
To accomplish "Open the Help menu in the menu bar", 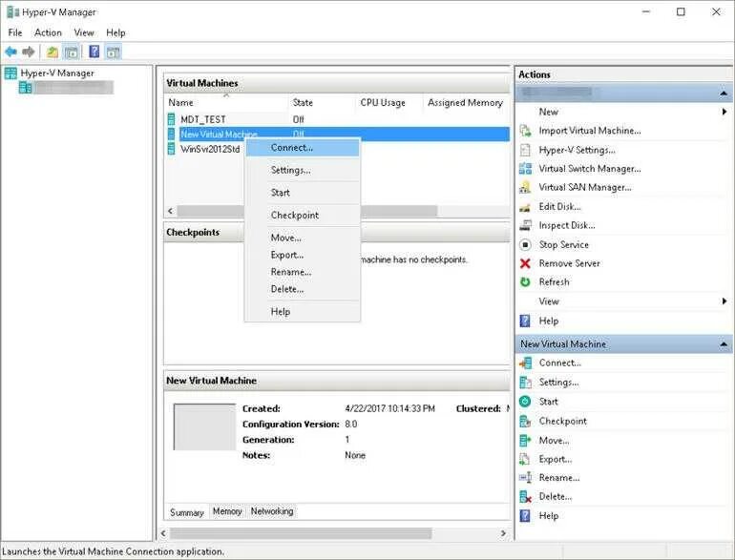I will [115, 32].
